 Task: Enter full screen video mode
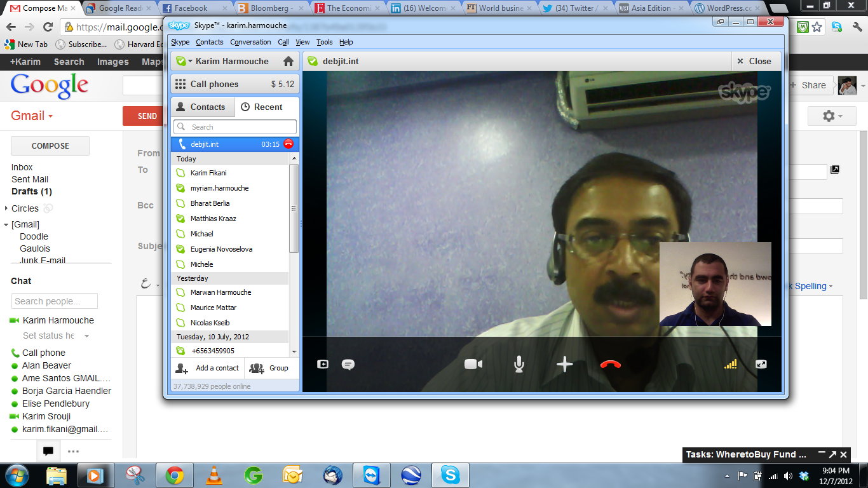coord(761,364)
